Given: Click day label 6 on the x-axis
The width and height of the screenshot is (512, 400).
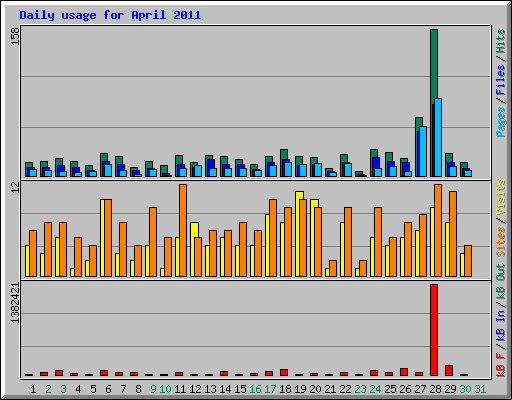Looking at the screenshot, I should coord(108,389).
